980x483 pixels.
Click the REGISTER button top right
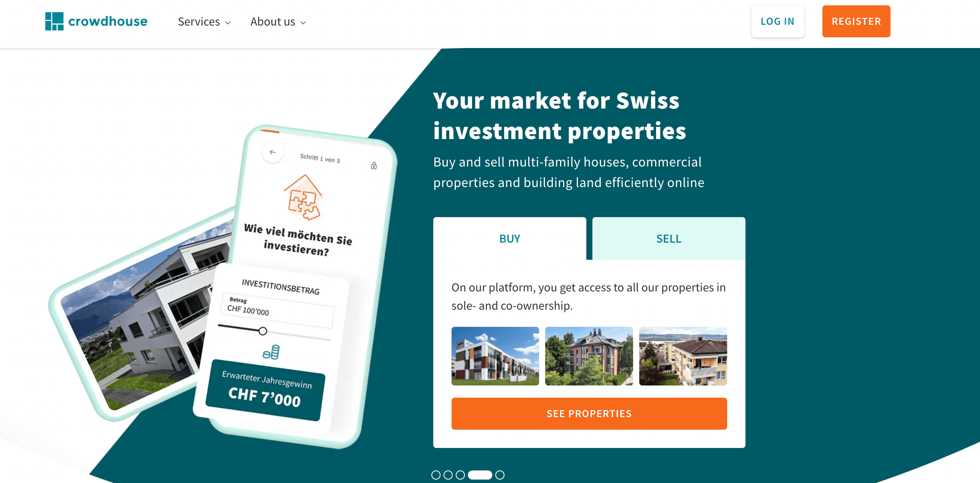855,21
